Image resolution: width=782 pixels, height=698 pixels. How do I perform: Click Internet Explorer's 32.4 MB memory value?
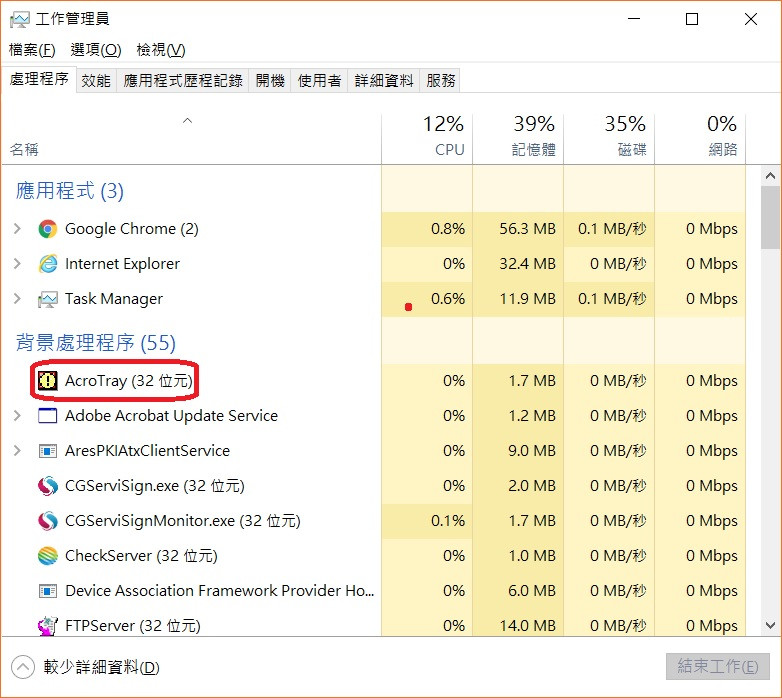[x=528, y=264]
